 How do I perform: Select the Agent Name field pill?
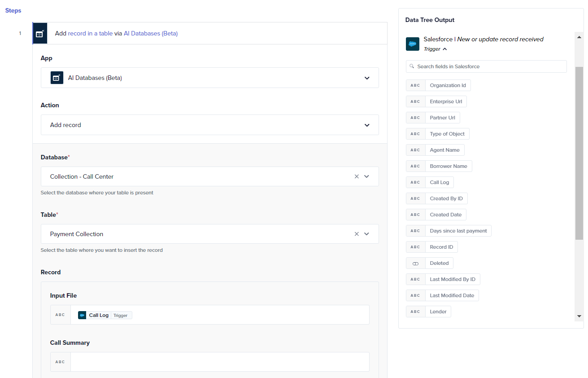click(435, 150)
